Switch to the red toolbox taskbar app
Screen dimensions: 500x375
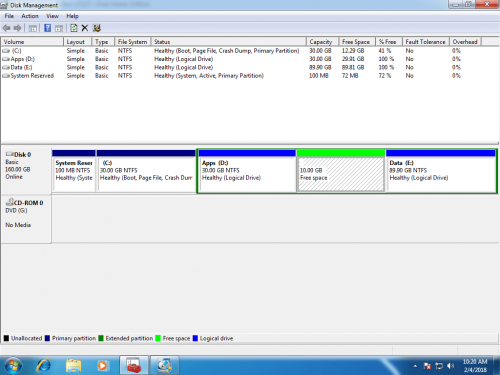(x=134, y=365)
